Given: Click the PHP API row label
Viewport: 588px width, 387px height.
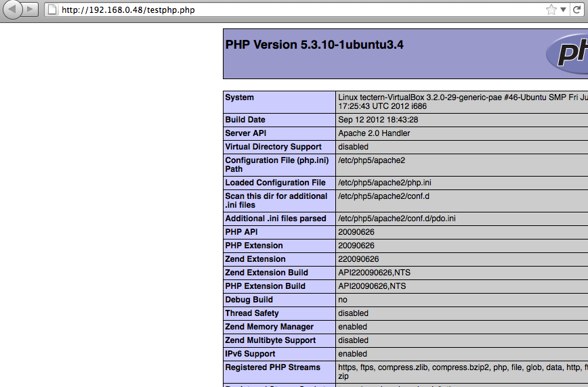Looking at the screenshot, I should click(x=241, y=232).
